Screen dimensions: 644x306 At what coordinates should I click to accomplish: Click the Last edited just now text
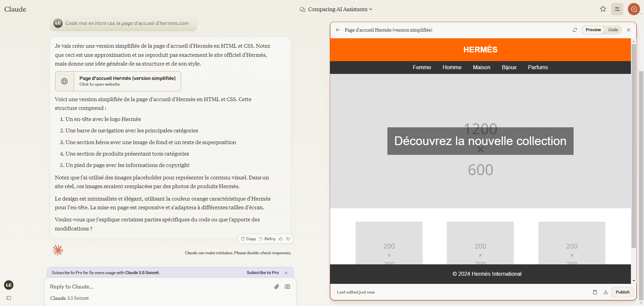[x=356, y=292]
